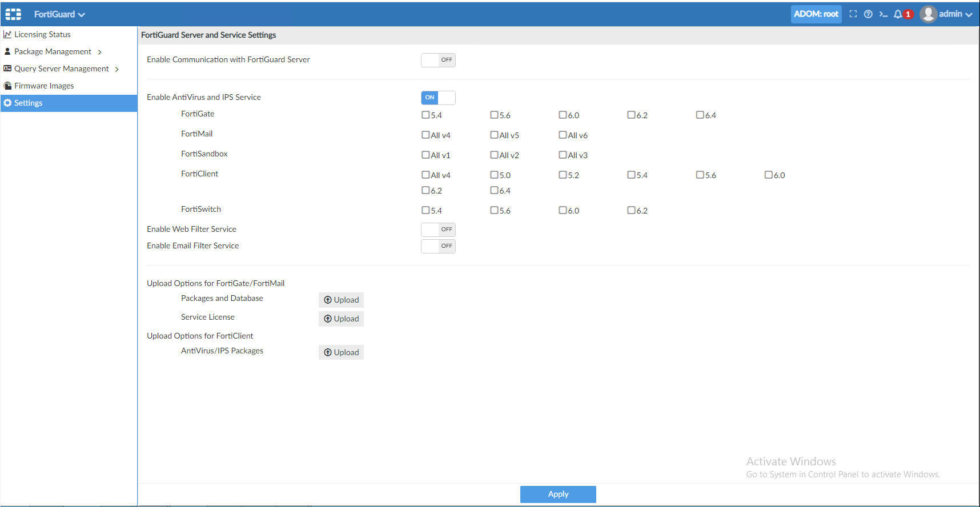Check FortiGate version 5.6
980x507 pixels.
tap(494, 115)
